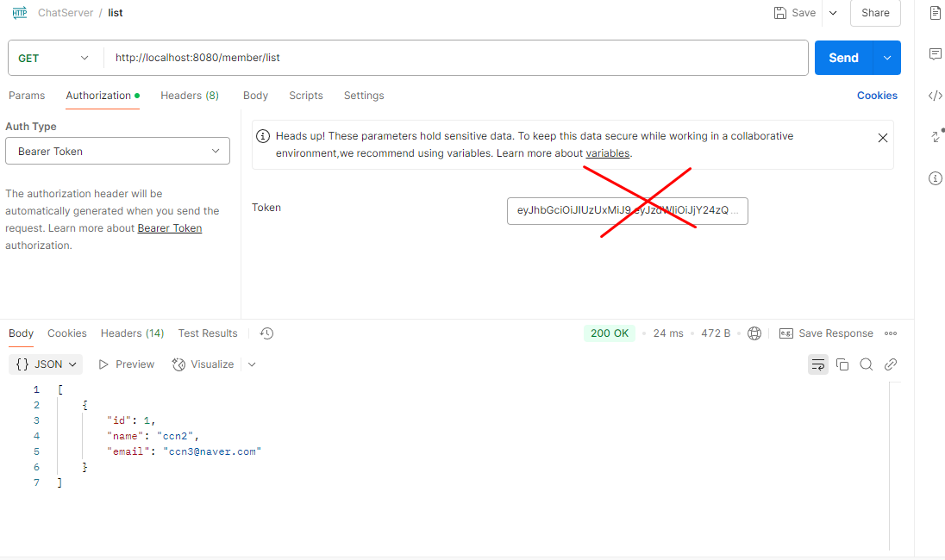
Task: Click the HTTP request icon beside ChatServer
Action: (x=20, y=13)
